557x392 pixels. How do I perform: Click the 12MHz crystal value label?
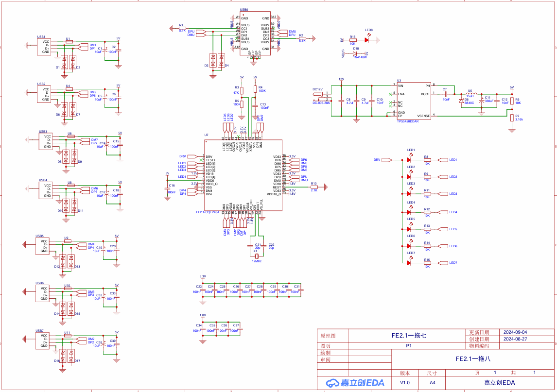point(257,261)
